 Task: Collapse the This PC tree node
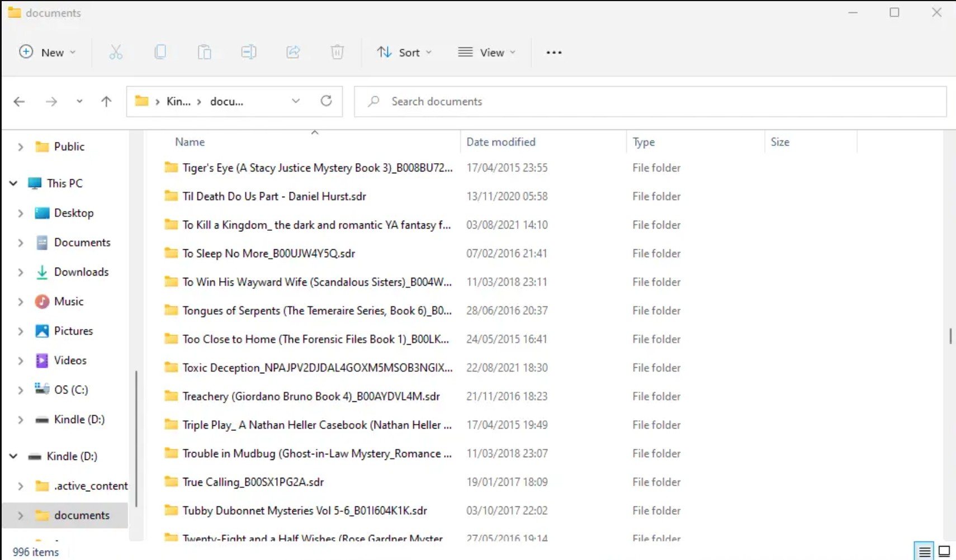13,183
